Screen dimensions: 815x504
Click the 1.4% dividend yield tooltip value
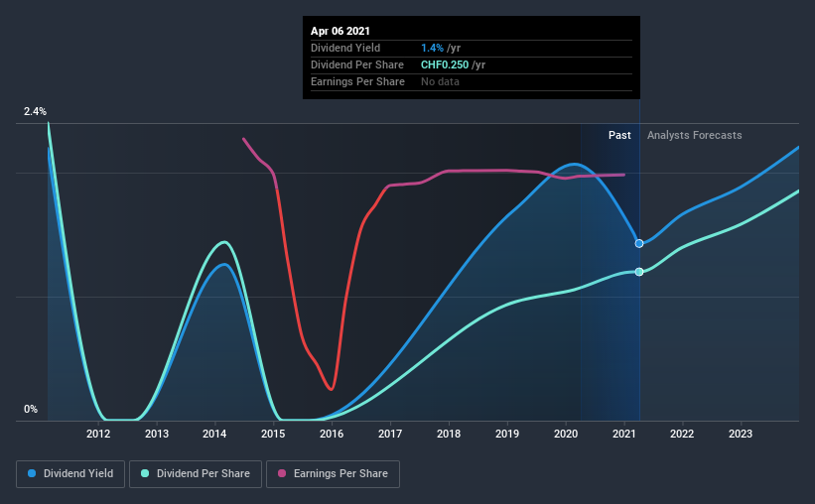(x=432, y=48)
